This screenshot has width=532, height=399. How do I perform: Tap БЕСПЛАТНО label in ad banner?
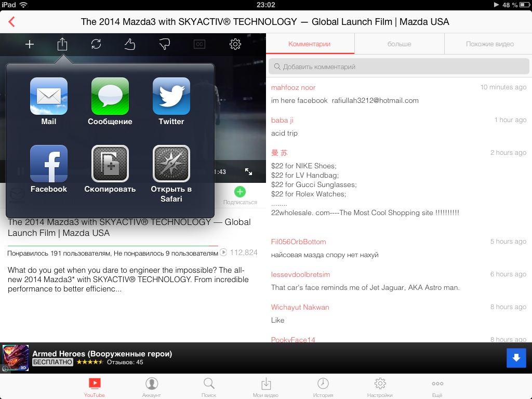click(52, 362)
